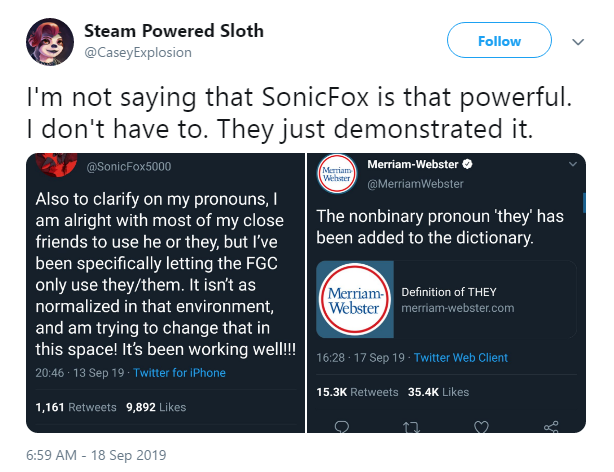Image resolution: width=614 pixels, height=472 pixels.
Task: Open the tweet options chevron beside Follow
Action: tap(578, 42)
